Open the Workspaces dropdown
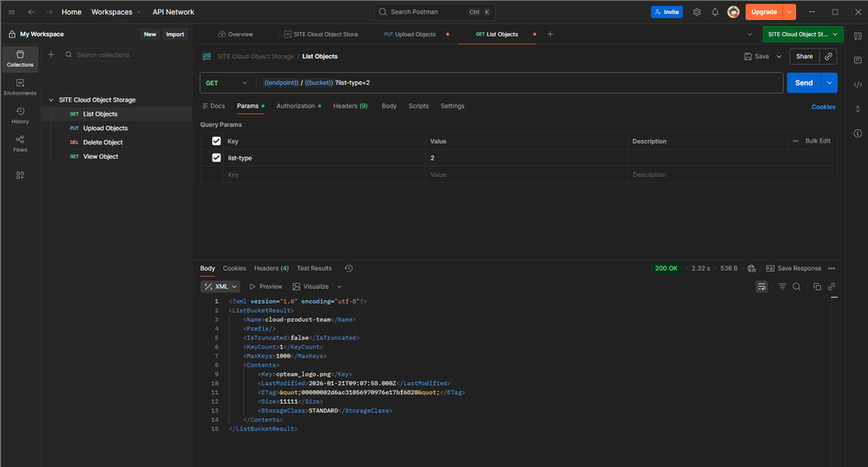 pos(115,11)
